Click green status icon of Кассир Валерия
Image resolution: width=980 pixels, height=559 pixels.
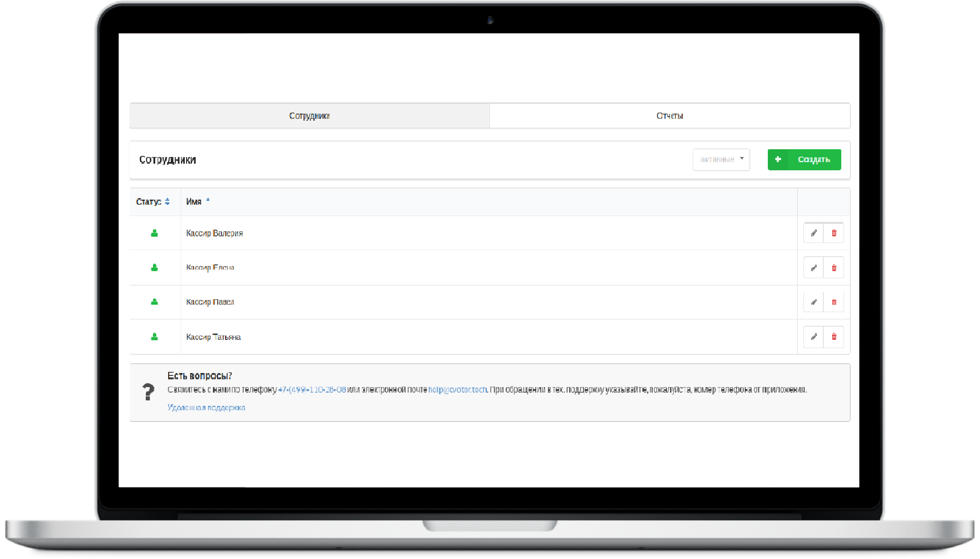pos(154,233)
